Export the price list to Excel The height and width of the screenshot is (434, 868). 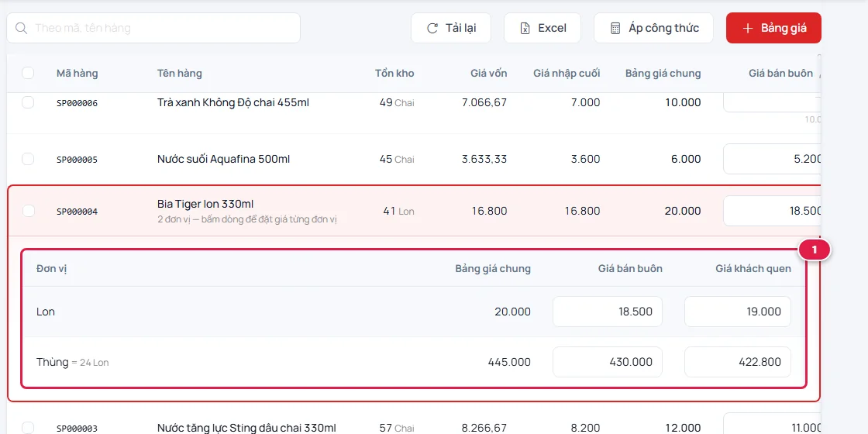(542, 28)
